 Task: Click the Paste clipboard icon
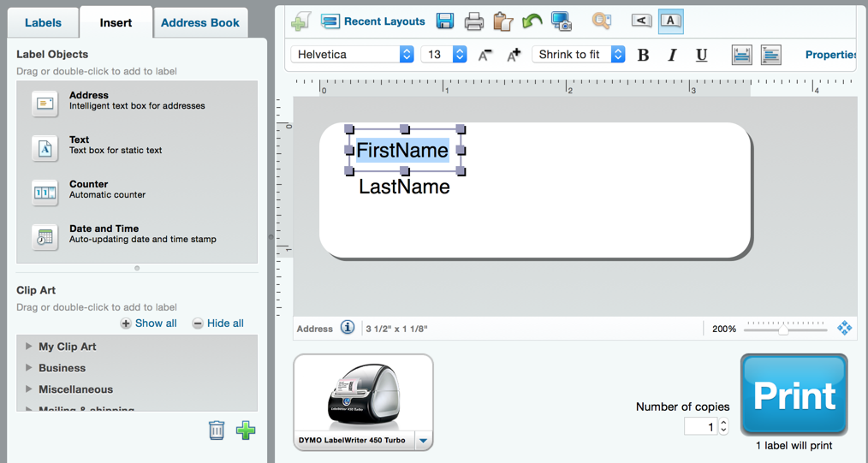tap(503, 21)
